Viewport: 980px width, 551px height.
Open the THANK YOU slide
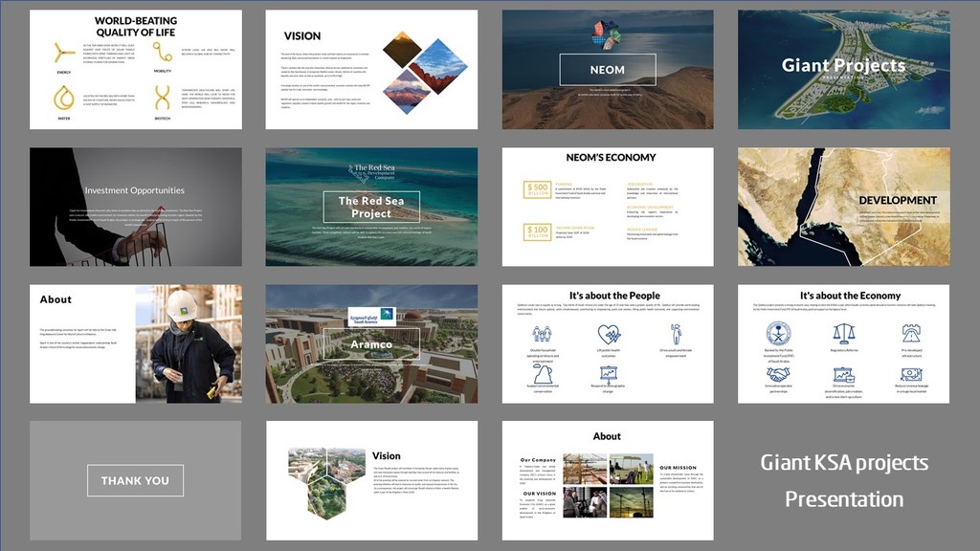(136, 480)
